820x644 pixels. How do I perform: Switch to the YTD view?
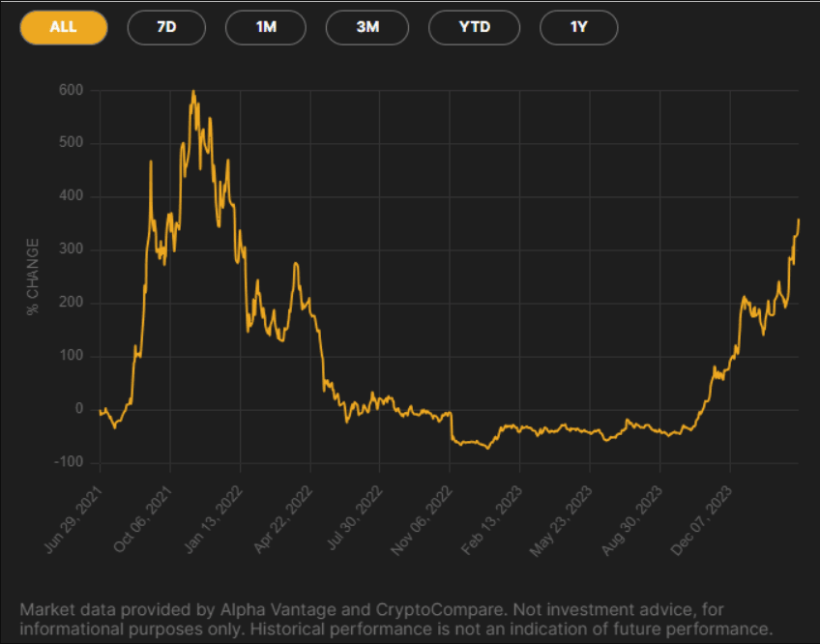[474, 27]
